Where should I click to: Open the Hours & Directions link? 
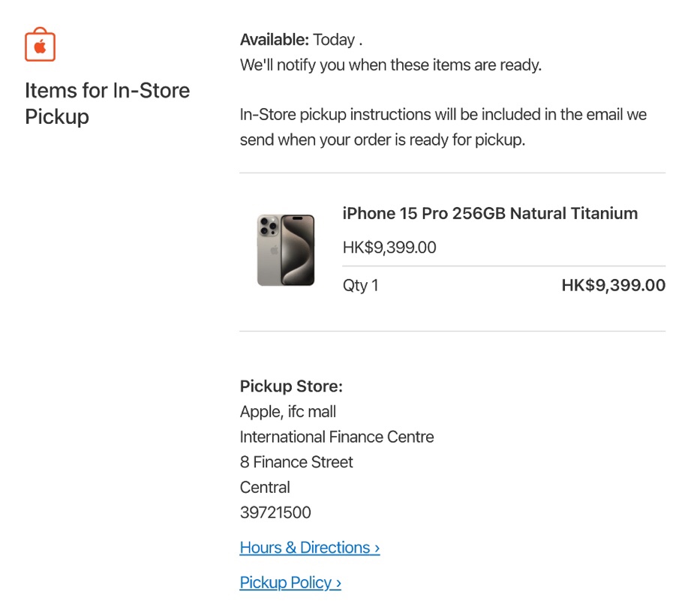309,547
